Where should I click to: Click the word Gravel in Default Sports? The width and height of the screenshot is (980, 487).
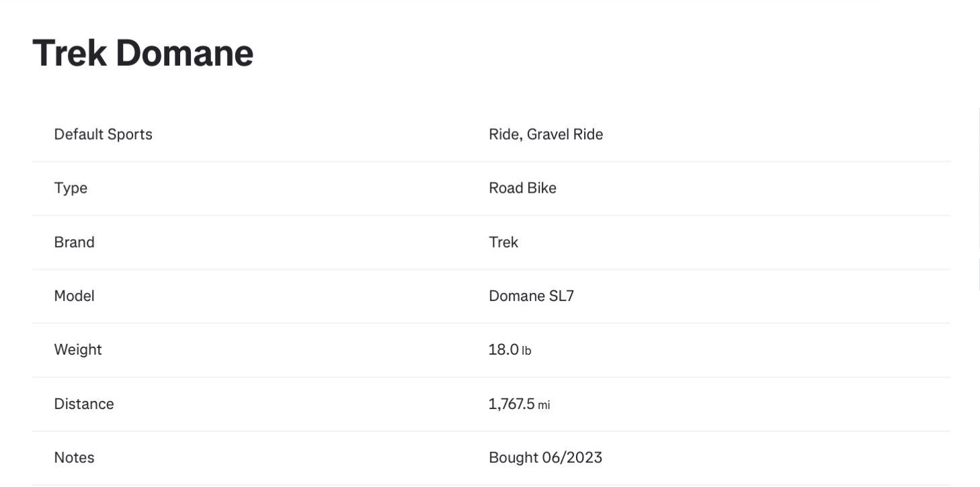point(547,134)
